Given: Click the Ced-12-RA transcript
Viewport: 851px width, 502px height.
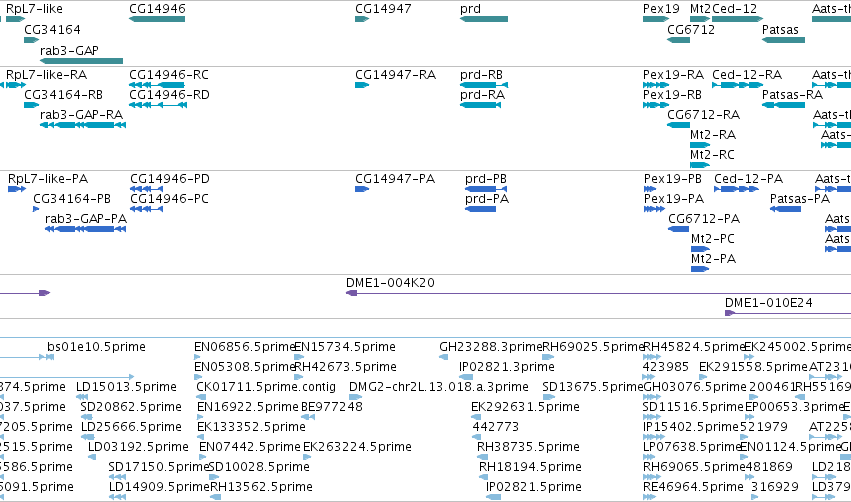Looking at the screenshot, I should 738,85.
